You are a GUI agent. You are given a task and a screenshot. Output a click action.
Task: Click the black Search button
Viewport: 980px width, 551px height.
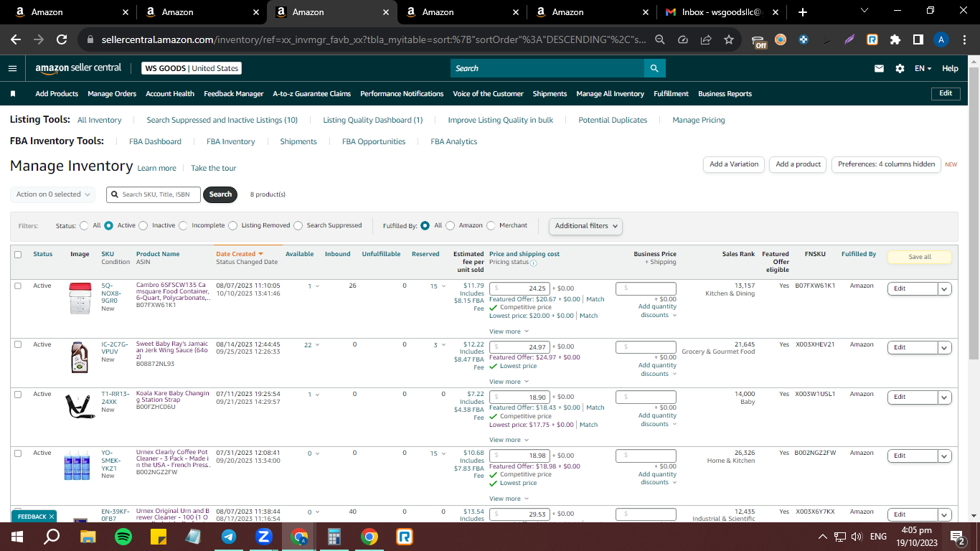point(220,194)
